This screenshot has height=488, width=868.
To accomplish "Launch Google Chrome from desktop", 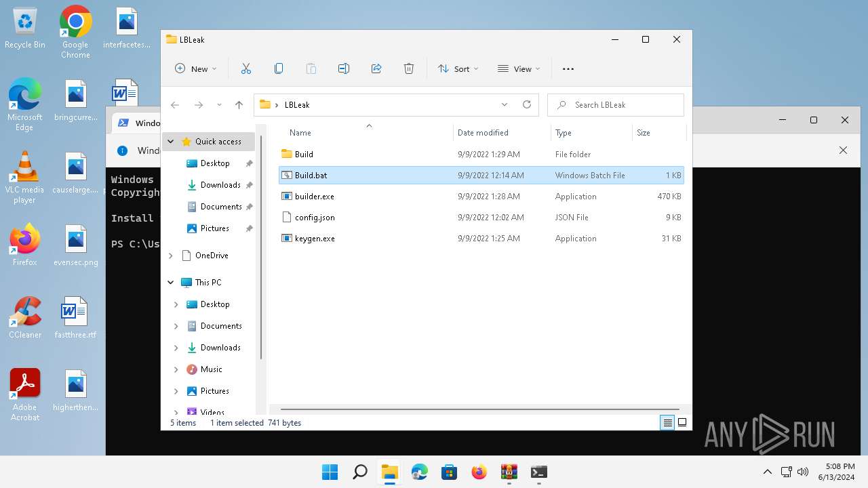I will coord(75,33).
